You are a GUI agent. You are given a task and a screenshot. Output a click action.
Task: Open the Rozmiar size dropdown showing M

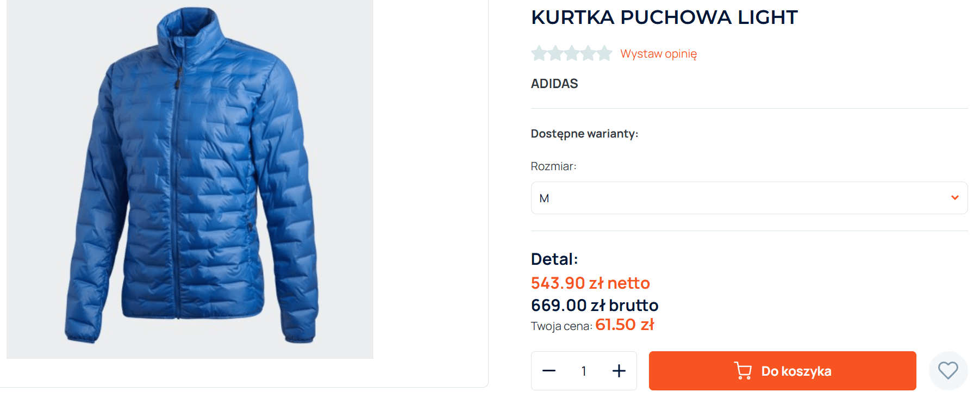tap(749, 198)
